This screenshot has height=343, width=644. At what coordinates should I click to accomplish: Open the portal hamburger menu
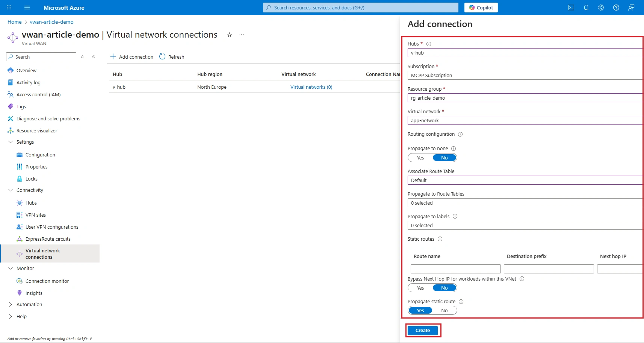click(x=27, y=8)
